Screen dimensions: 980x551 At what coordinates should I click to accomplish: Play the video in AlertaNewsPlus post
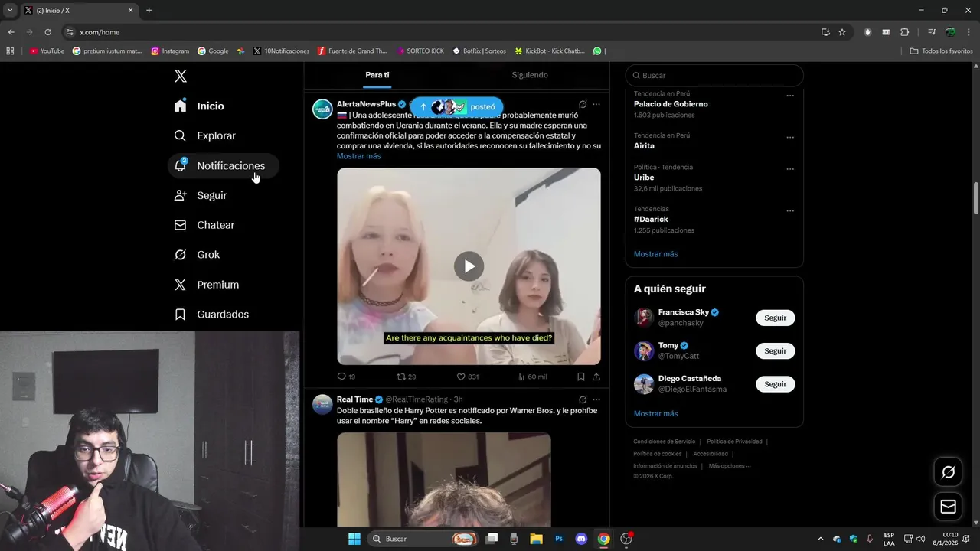[469, 266]
